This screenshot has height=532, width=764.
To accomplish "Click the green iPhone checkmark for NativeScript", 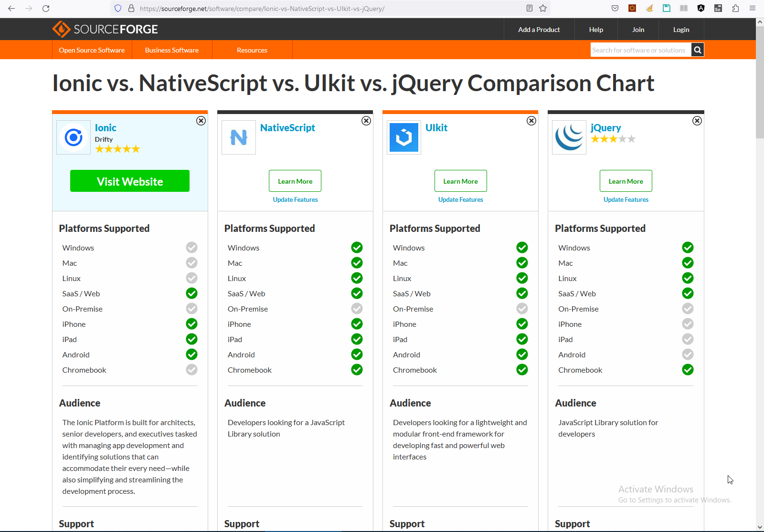I will point(357,324).
